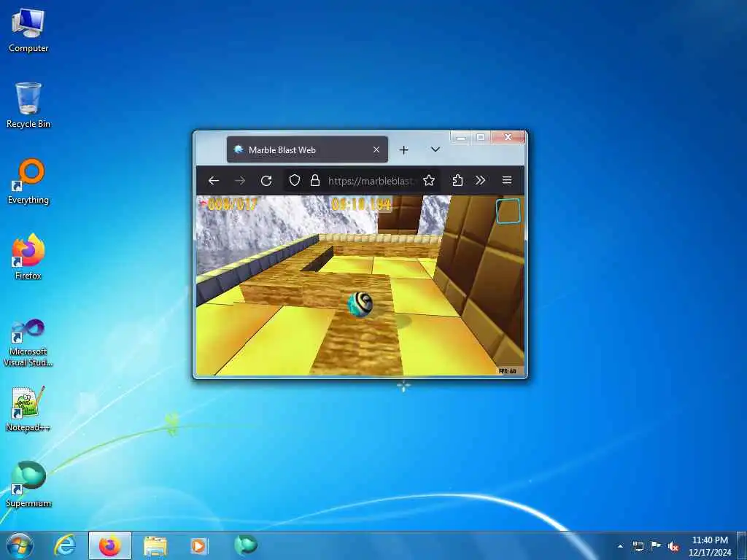
Task: Maximize the Firefox window
Action: [x=481, y=138]
